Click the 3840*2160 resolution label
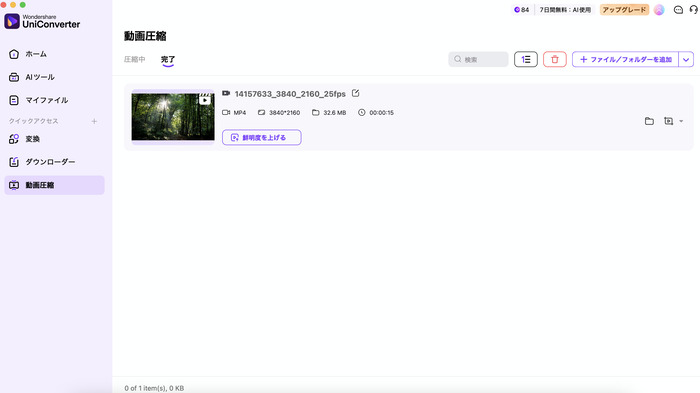Screen dimensions: 700x393 click(284, 113)
